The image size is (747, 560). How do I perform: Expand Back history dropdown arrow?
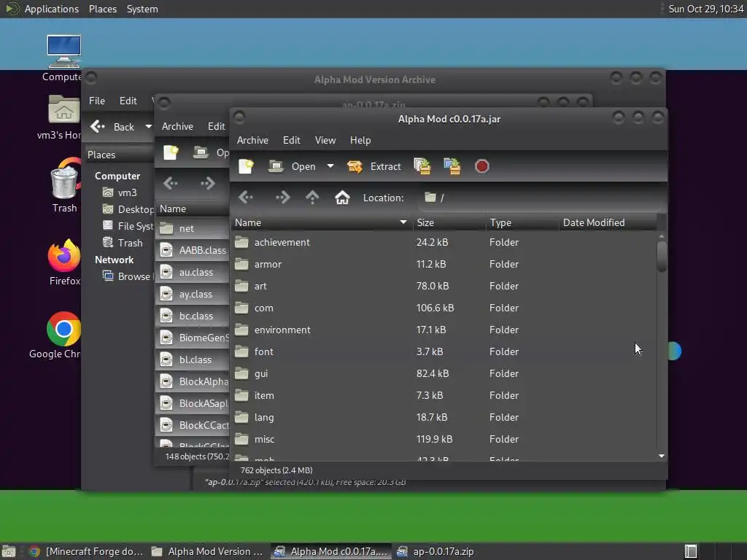point(148,127)
